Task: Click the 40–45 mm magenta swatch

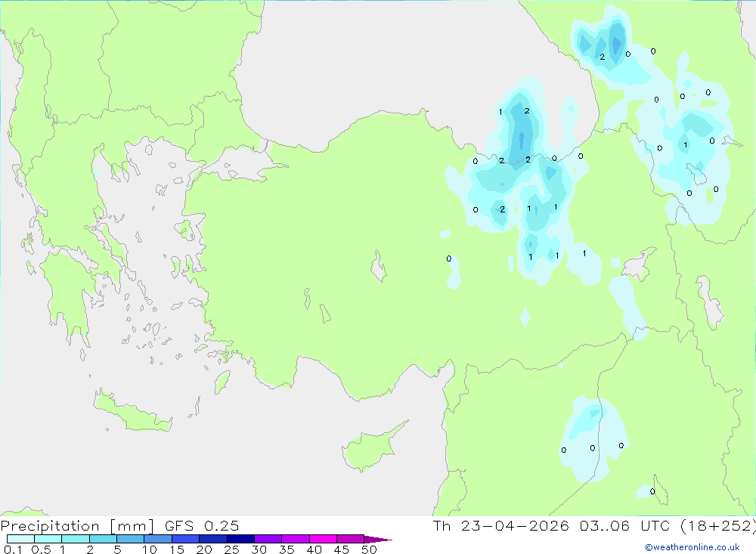Action: point(323,539)
